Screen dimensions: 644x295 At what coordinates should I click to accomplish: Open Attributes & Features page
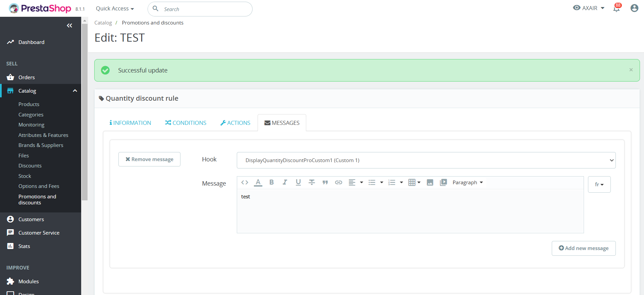pyautogui.click(x=43, y=135)
